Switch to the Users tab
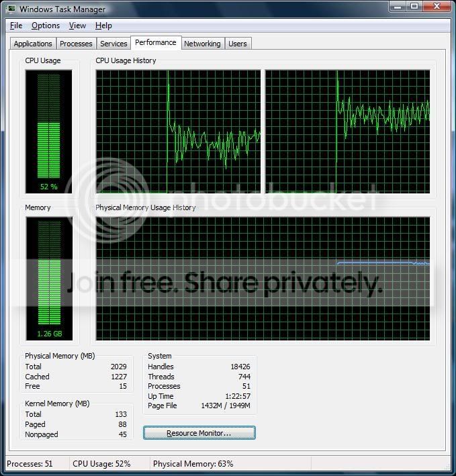This screenshot has width=456, height=476. [238, 44]
